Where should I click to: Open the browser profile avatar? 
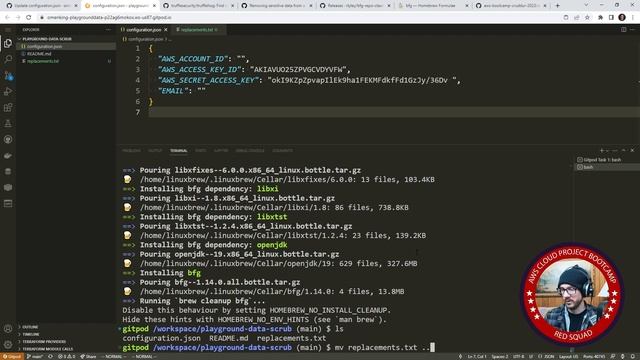click(622, 18)
